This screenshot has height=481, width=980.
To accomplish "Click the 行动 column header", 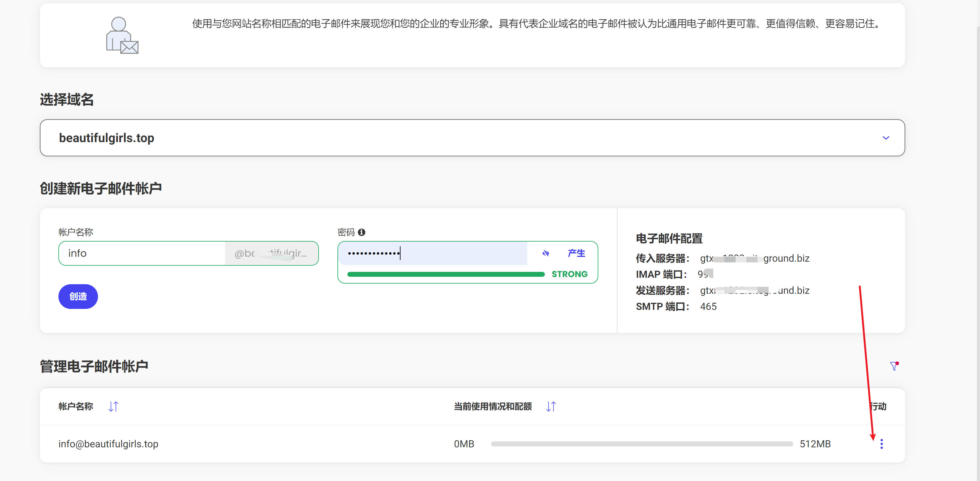I will click(879, 406).
